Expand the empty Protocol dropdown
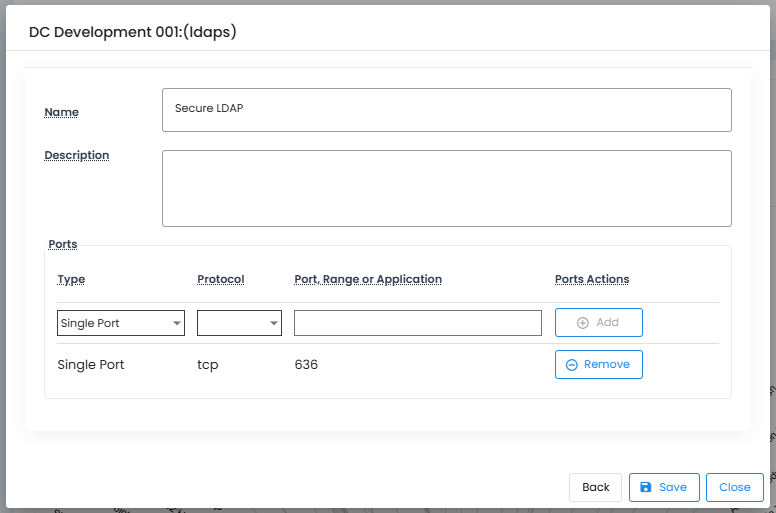 239,323
